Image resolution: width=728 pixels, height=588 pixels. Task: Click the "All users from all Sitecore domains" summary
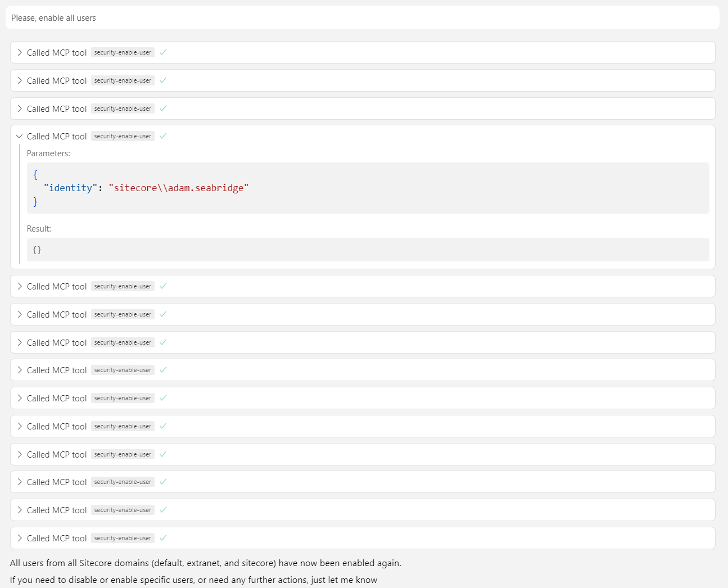tap(205, 563)
